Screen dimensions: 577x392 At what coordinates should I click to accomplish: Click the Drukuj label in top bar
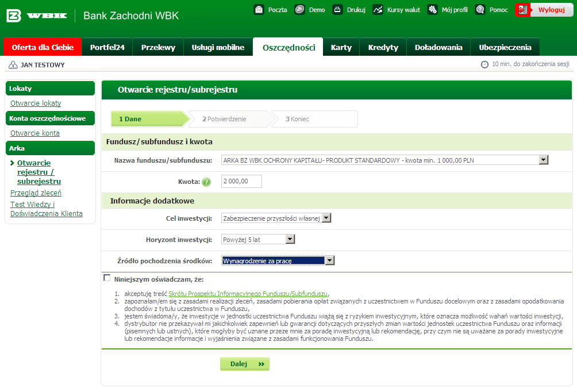pos(356,10)
